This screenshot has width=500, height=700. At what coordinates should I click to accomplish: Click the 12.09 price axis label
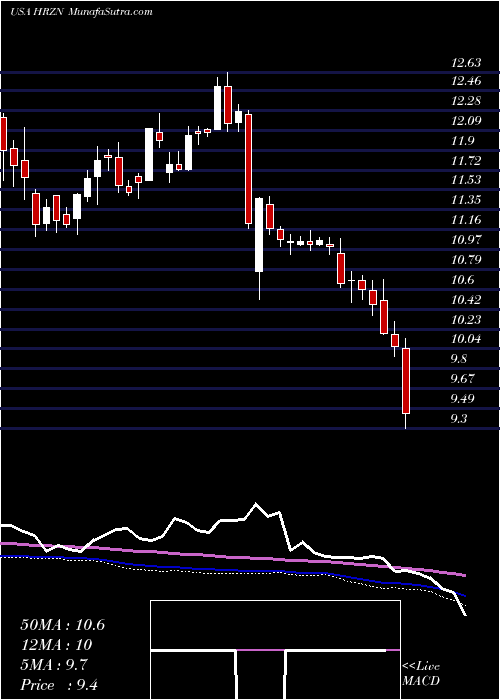click(466, 121)
